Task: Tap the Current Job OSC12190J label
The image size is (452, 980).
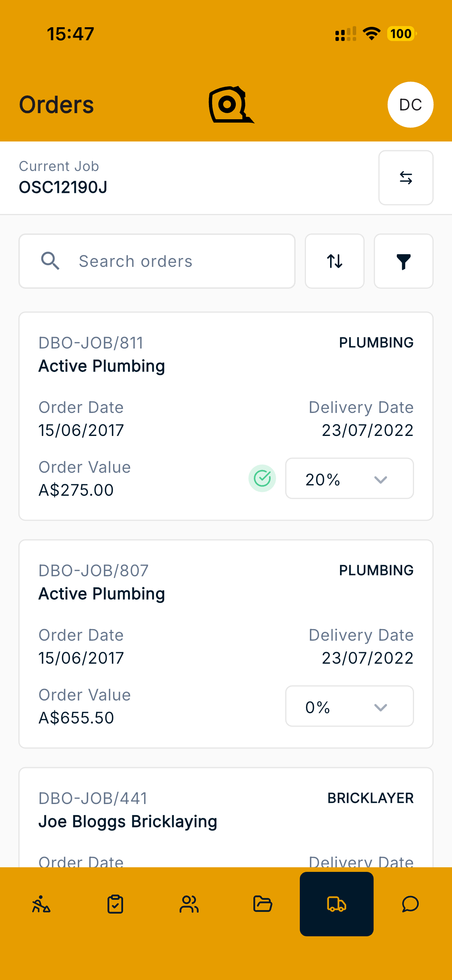Action: click(x=63, y=178)
